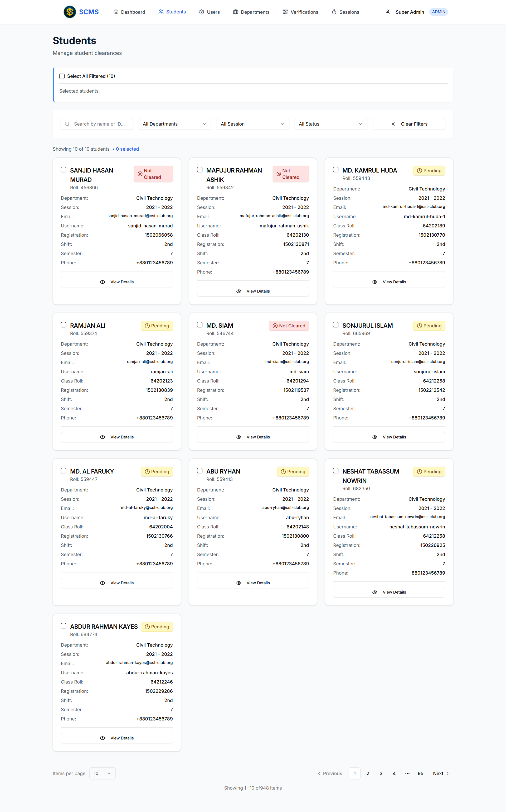The width and height of the screenshot is (506, 812).
Task: Toggle the Select All Filtered checkbox
Action: click(62, 77)
